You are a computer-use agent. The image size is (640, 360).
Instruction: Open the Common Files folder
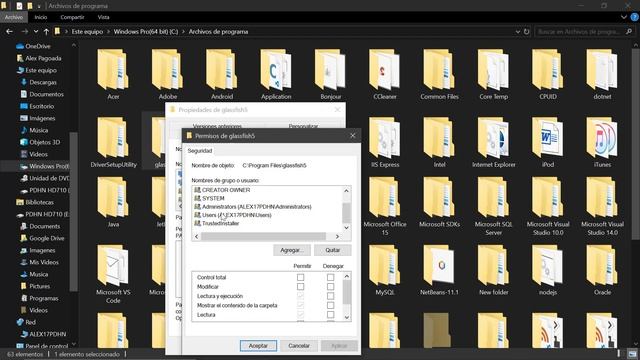pos(439,74)
